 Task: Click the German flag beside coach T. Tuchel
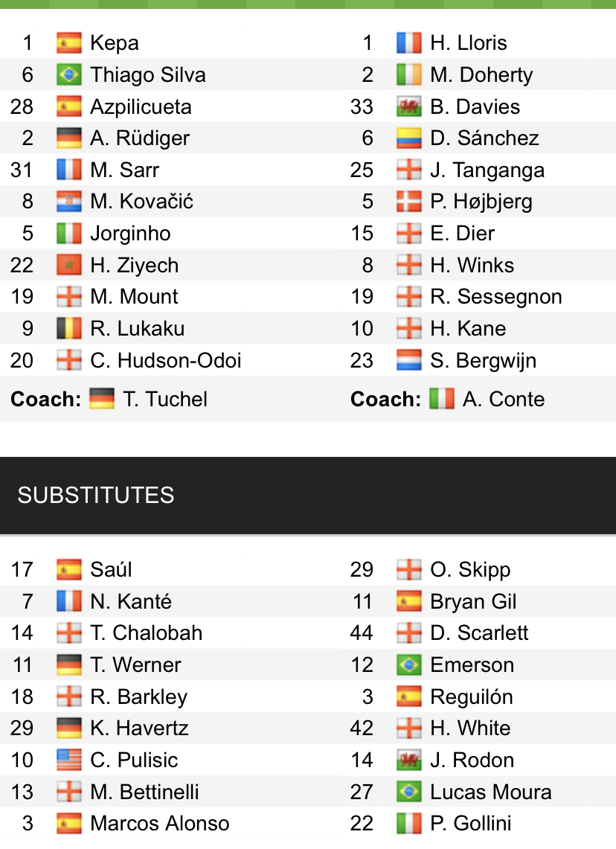(101, 400)
